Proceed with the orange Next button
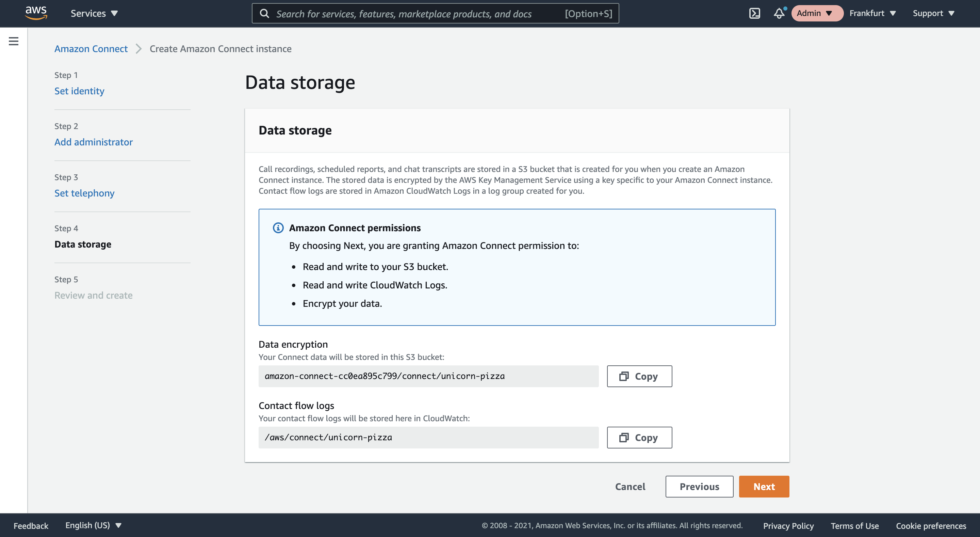 (x=764, y=486)
